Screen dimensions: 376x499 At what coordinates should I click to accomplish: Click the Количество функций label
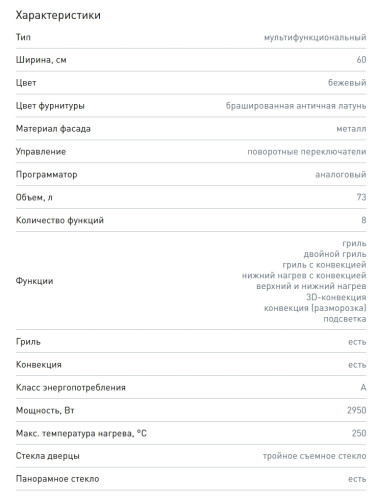pyautogui.click(x=60, y=220)
